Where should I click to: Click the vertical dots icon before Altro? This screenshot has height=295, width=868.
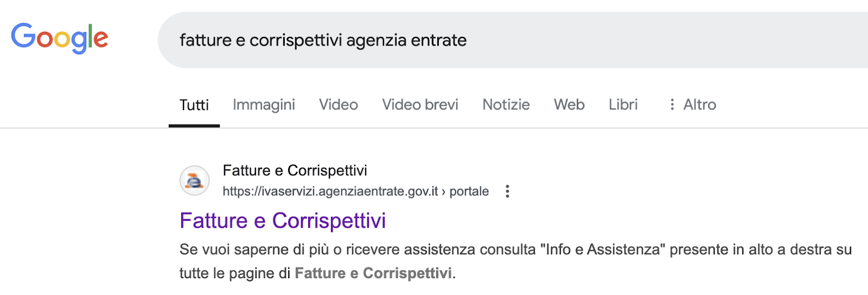point(672,105)
